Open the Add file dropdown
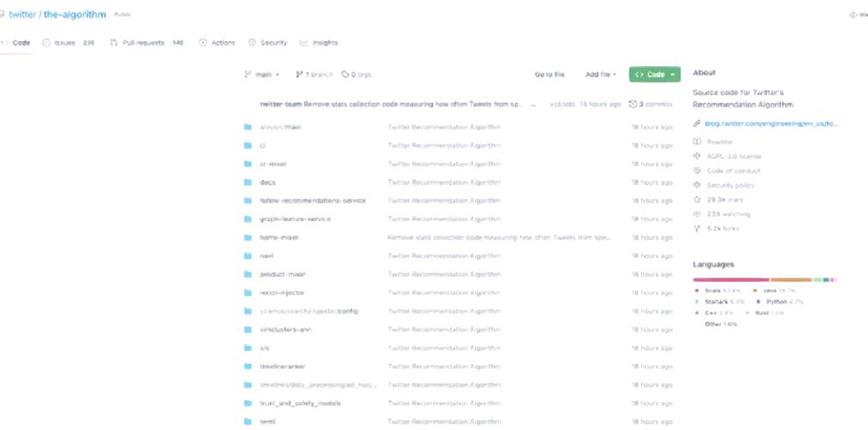This screenshot has height=430, width=868. point(601,74)
